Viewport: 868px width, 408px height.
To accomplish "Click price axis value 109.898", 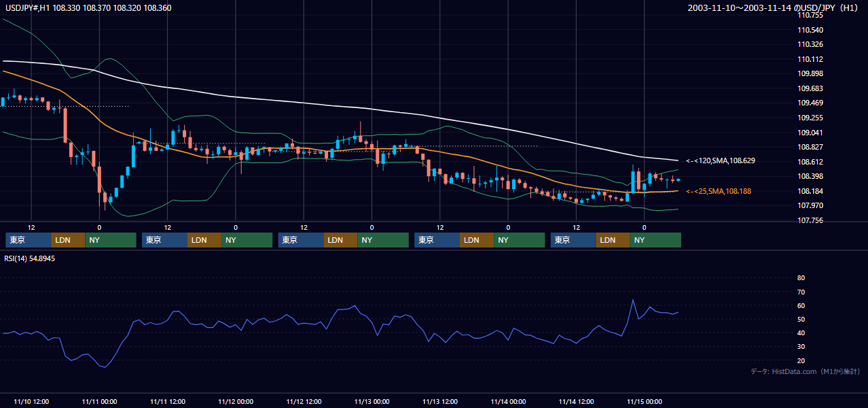I will point(810,74).
